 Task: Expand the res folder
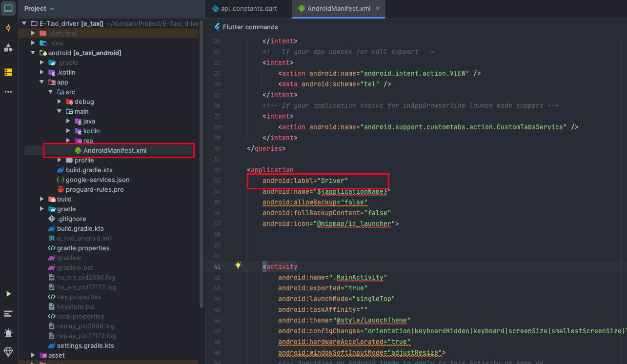(x=68, y=141)
